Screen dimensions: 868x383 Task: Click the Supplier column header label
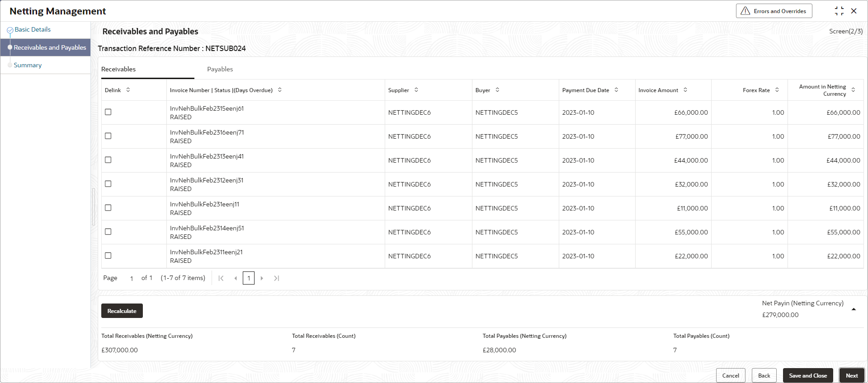(398, 90)
